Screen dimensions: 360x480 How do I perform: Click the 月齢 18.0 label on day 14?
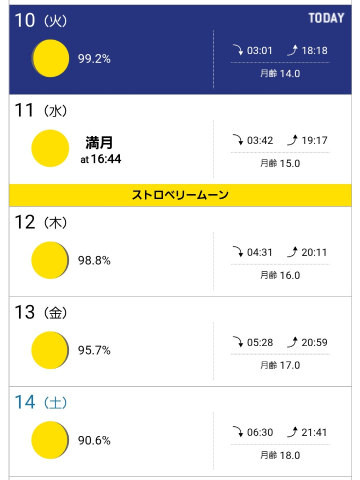280,455
